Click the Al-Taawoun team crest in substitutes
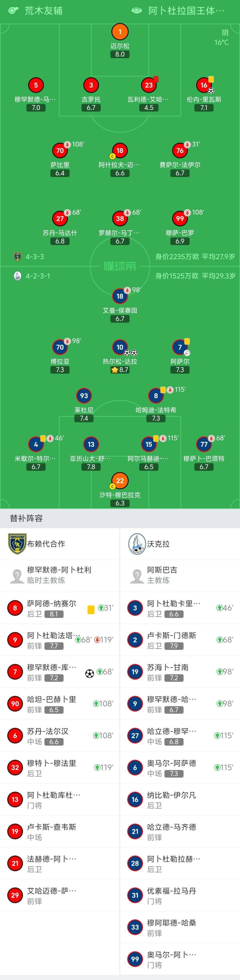240x980 pixels. (x=17, y=544)
